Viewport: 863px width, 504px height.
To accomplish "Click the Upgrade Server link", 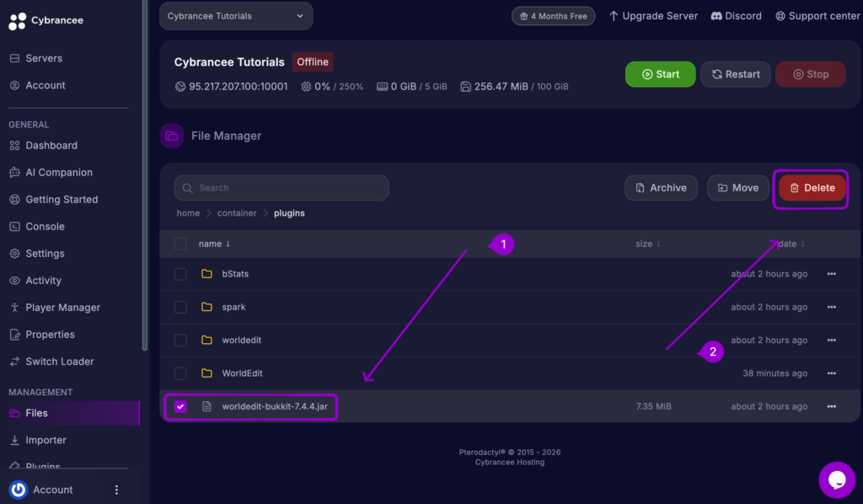I will pos(653,16).
